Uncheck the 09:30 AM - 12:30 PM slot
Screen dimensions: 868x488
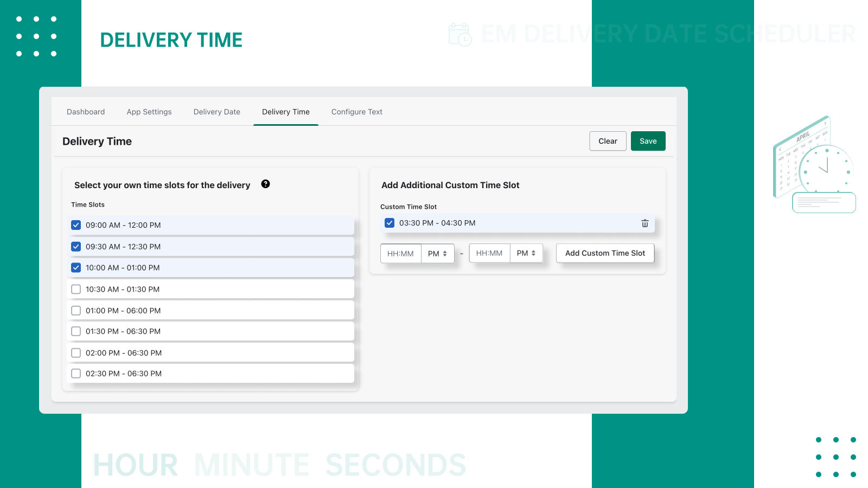(76, 246)
